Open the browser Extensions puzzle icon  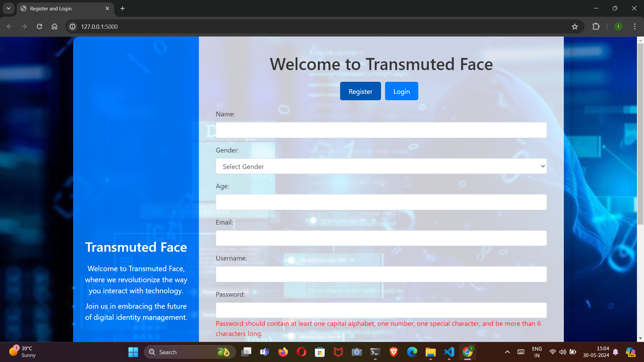point(596,26)
